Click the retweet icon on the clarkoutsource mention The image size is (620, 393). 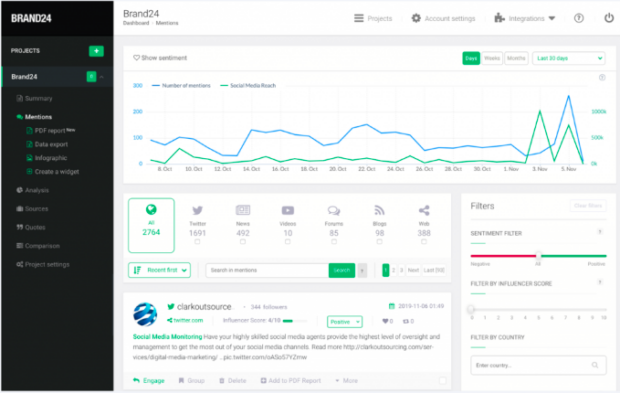pyautogui.click(x=405, y=321)
